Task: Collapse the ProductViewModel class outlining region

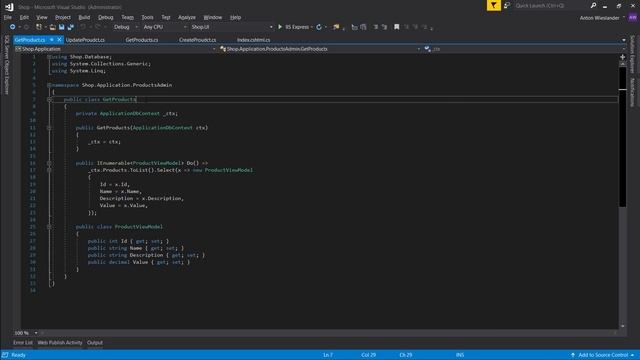Action: point(49,227)
